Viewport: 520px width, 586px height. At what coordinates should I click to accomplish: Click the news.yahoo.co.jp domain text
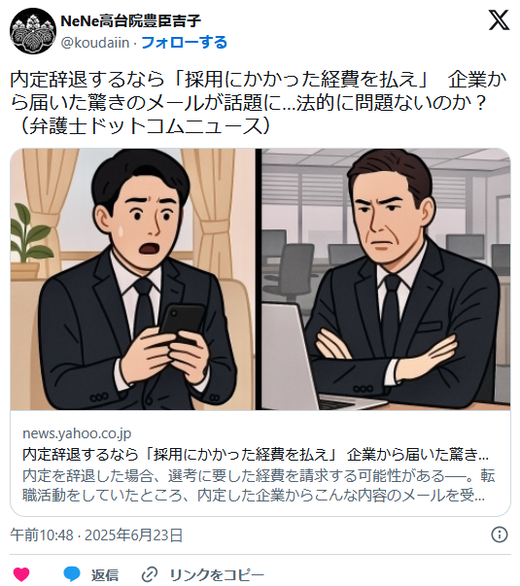(77, 434)
